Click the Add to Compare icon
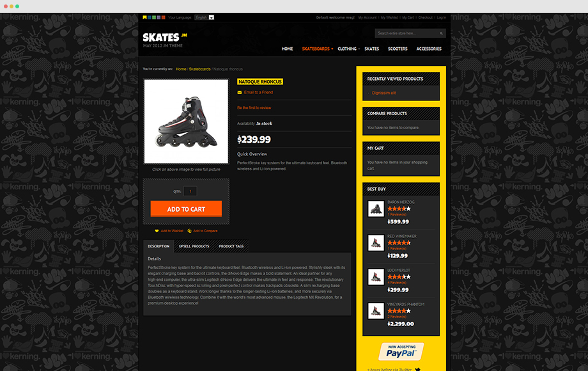588x371 pixels. point(189,231)
